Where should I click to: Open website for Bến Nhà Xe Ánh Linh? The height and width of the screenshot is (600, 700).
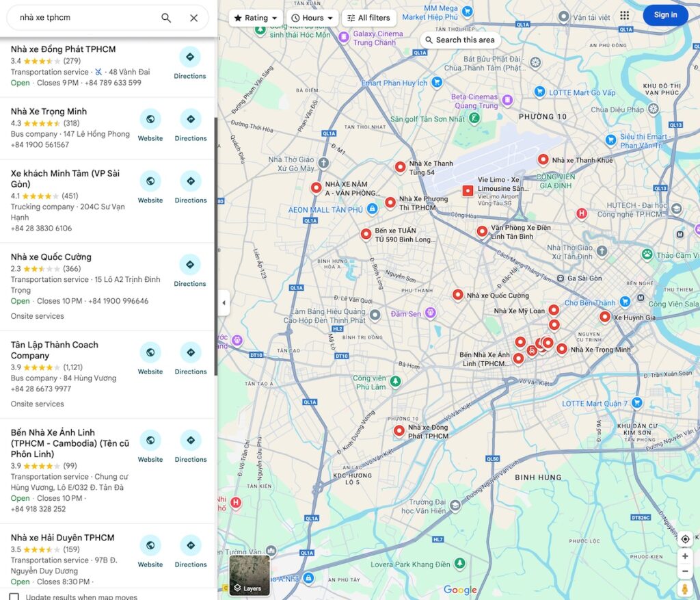(150, 447)
